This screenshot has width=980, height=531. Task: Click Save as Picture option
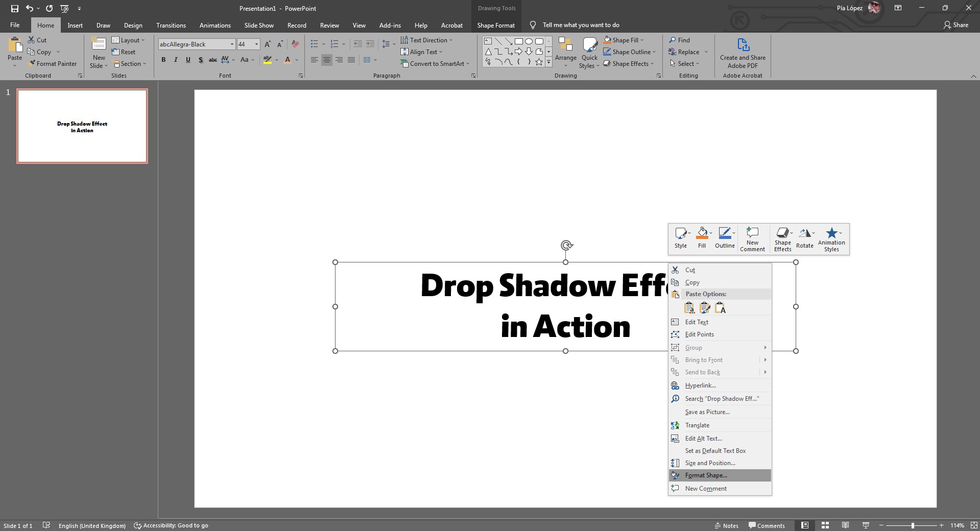[x=707, y=412]
